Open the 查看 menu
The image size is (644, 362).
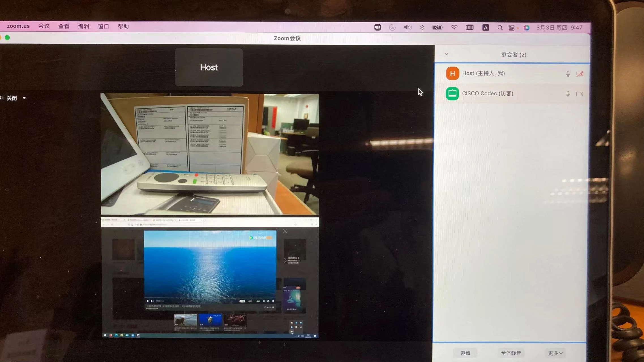[64, 26]
